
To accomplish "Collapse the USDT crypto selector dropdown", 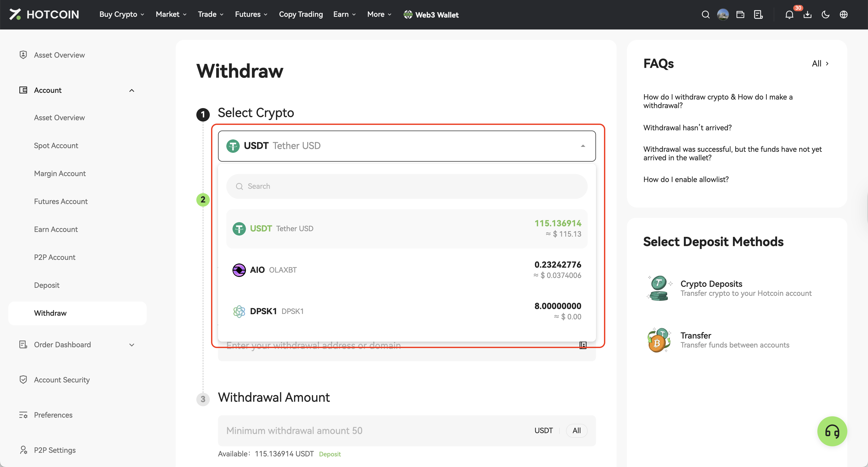I will [583, 146].
